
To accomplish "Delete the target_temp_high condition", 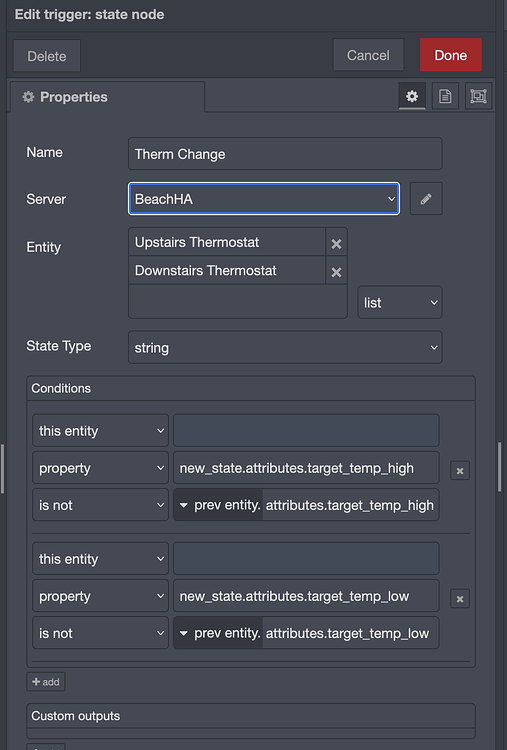I will (460, 471).
